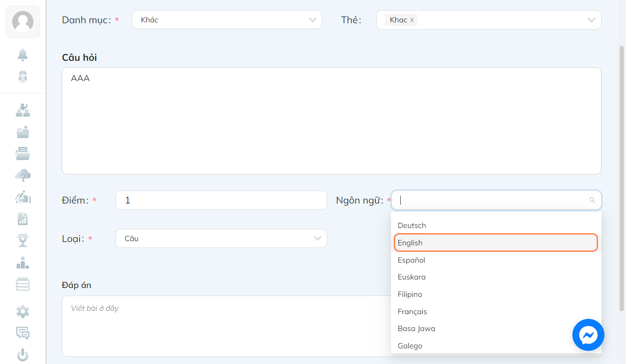Click the robot icon in the sidebar

point(23,76)
